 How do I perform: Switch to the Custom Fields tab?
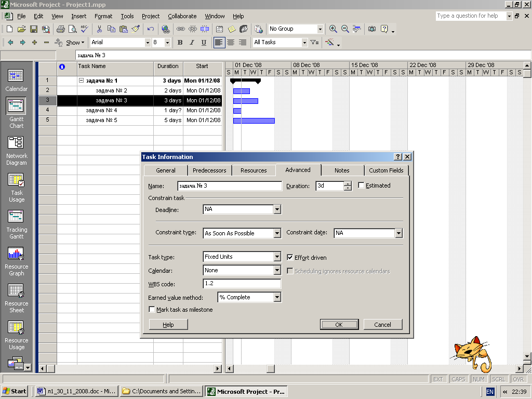[x=386, y=170]
